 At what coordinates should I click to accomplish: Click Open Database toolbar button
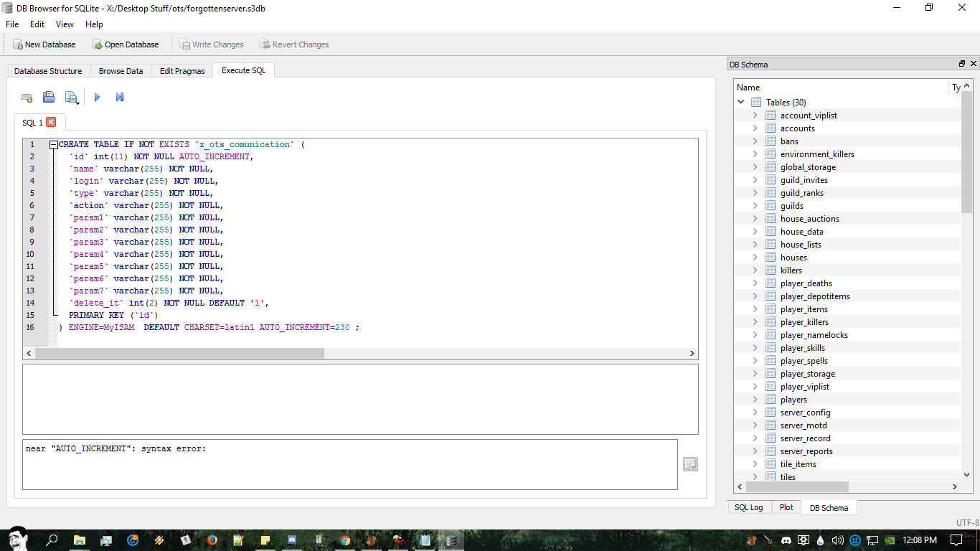click(126, 44)
